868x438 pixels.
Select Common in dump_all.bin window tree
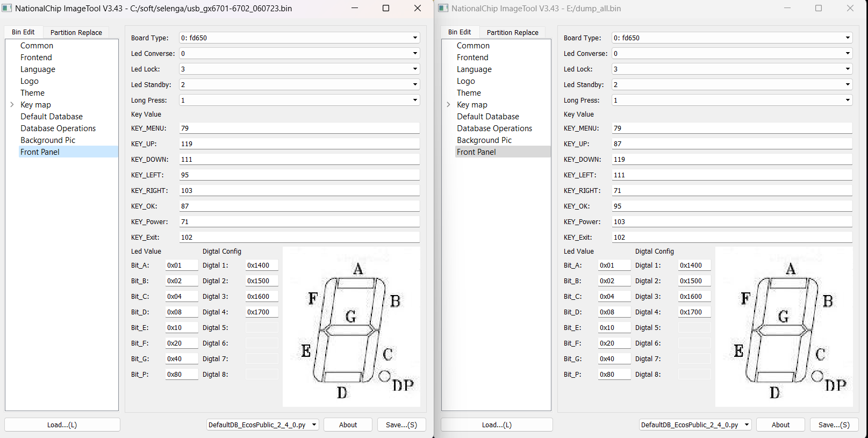[x=474, y=46]
